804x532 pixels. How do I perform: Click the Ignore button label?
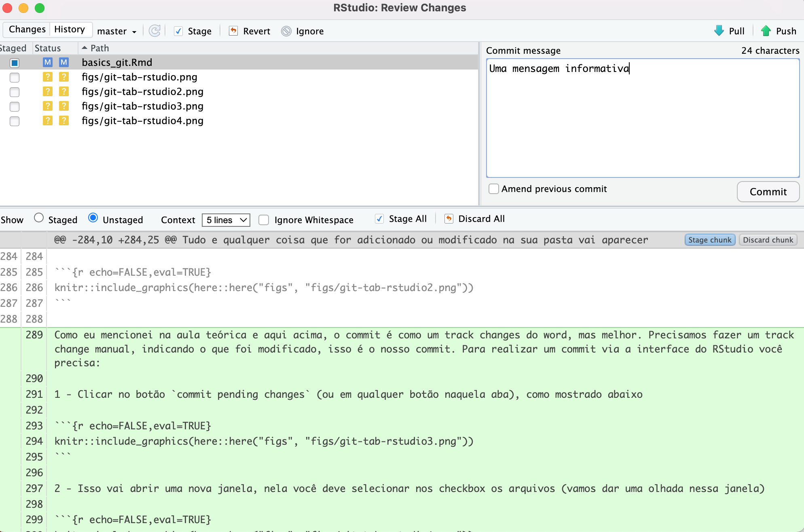click(310, 31)
